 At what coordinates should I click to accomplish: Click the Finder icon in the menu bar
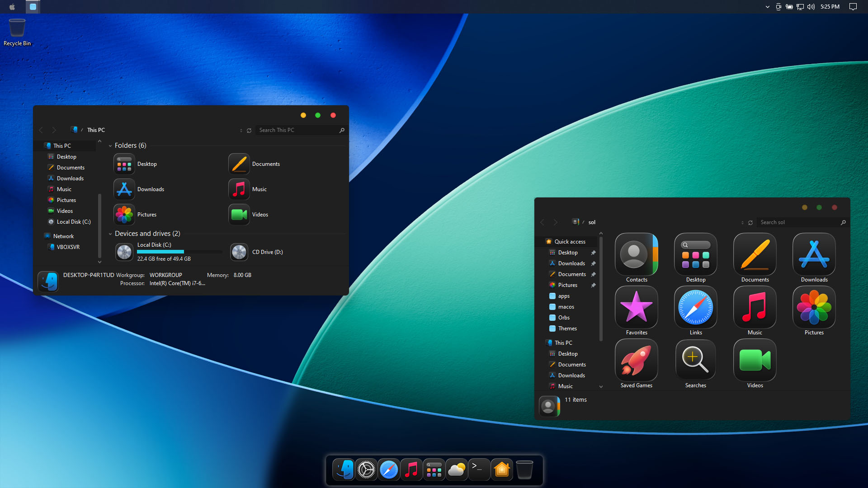coord(33,7)
